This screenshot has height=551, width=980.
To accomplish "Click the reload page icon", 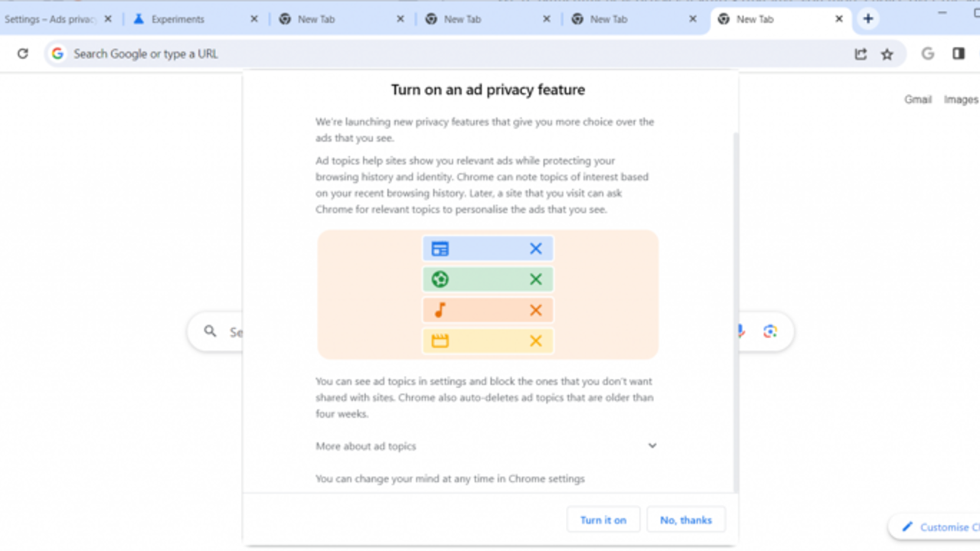I will (23, 54).
